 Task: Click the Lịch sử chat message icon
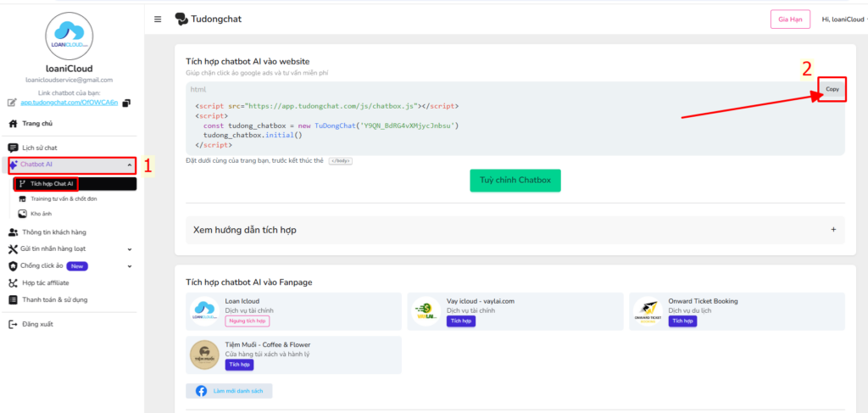[14, 148]
